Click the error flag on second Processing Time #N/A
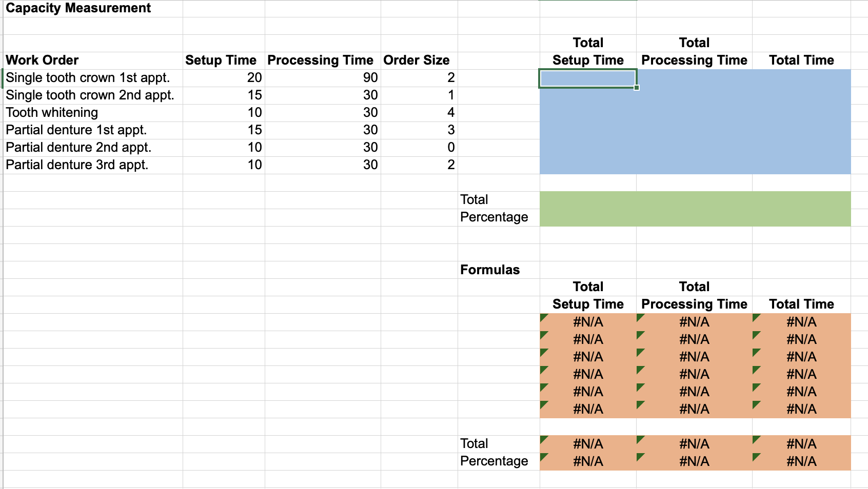This screenshot has height=489, width=868. click(x=640, y=335)
